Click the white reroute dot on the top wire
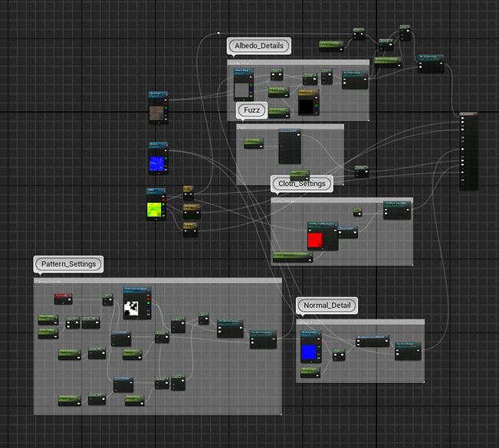The height and width of the screenshot is (448, 499). point(218,33)
